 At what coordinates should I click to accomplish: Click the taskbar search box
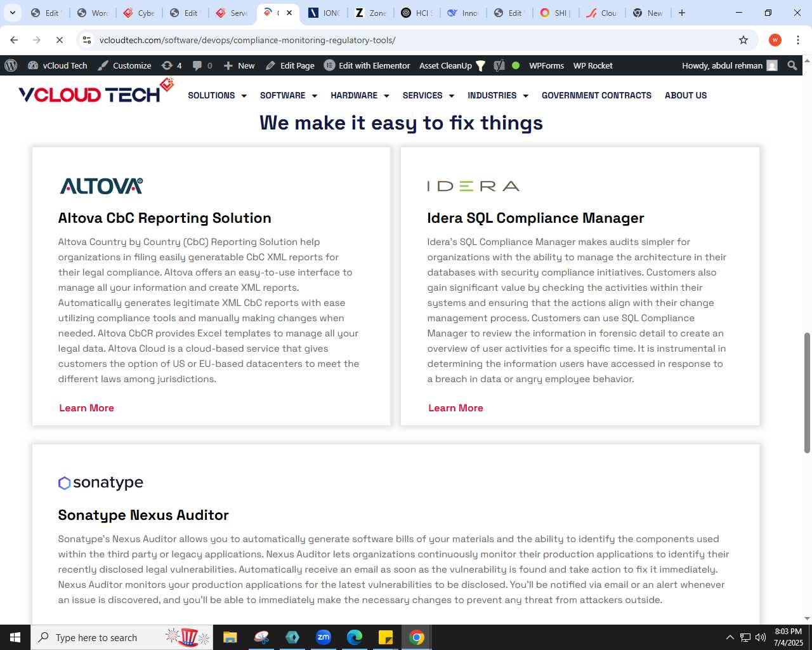click(122, 637)
